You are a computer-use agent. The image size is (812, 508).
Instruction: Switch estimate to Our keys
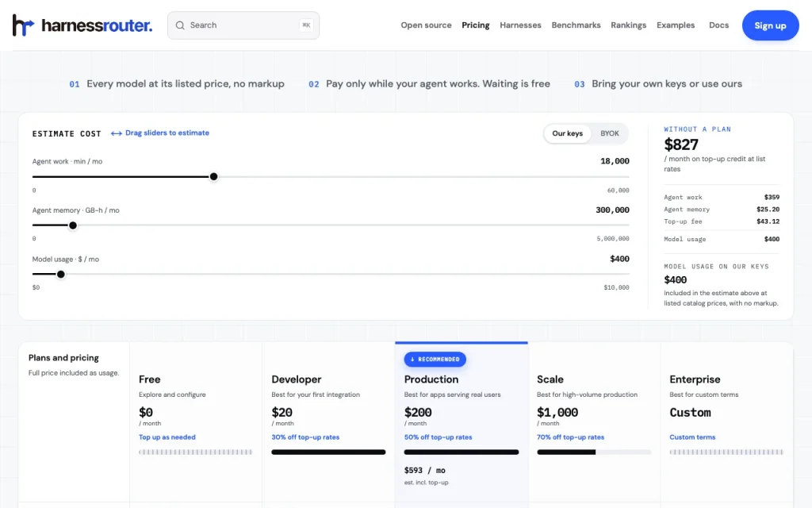click(568, 133)
